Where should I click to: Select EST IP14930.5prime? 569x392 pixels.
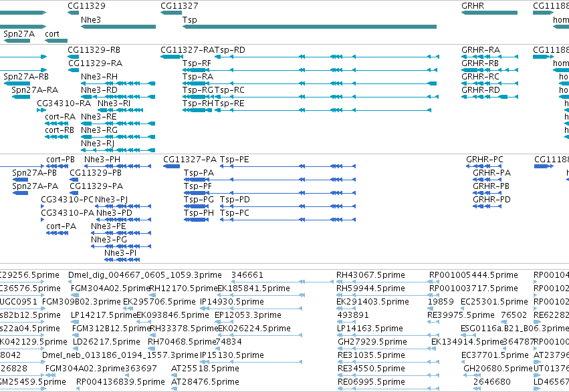coord(251,309)
